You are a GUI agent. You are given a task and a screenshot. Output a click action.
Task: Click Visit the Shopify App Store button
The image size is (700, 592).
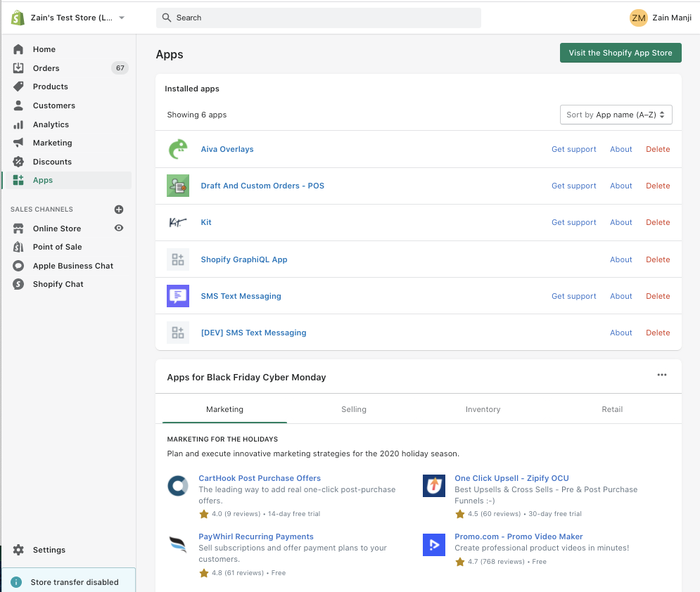pos(621,53)
